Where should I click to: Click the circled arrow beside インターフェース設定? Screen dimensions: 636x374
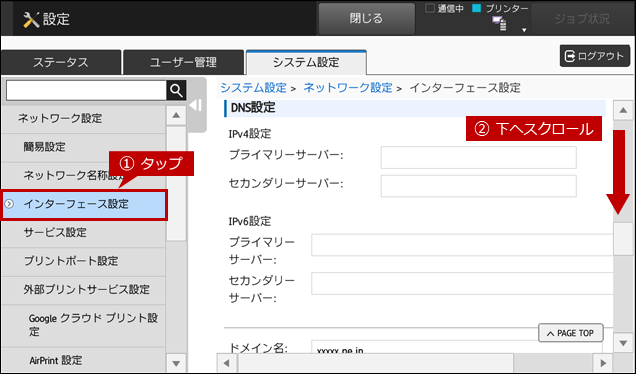point(9,204)
